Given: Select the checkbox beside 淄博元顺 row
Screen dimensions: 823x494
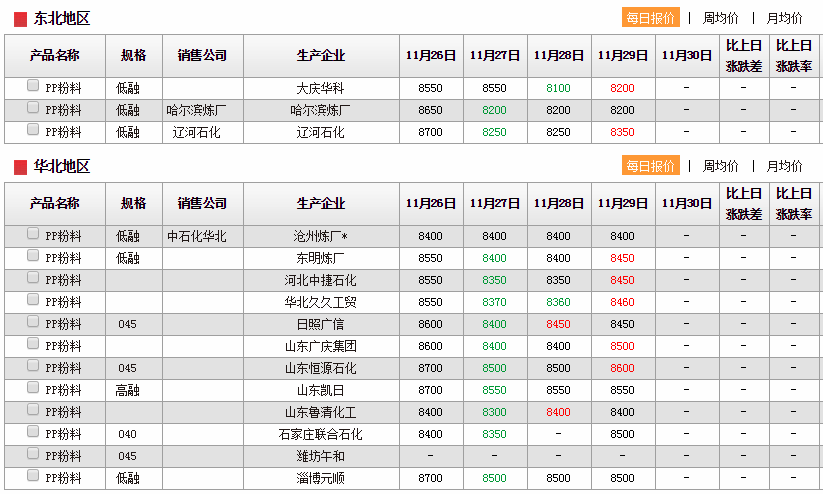Looking at the screenshot, I should 33,477.
